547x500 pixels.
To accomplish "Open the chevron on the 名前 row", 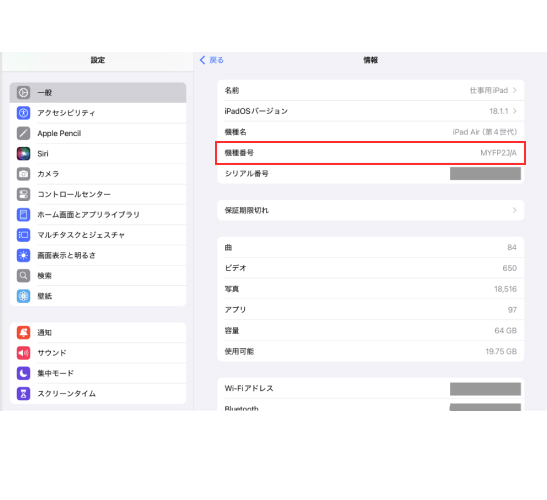I will [x=515, y=90].
